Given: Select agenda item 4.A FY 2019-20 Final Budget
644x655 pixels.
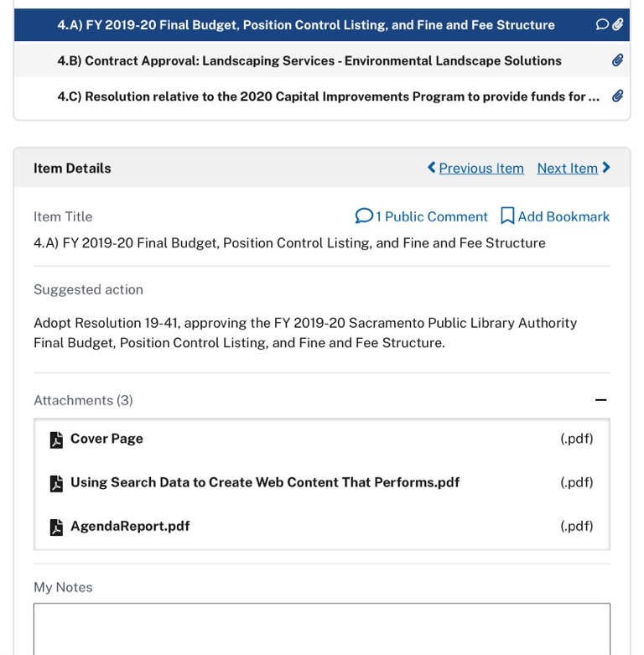Looking at the screenshot, I should pyautogui.click(x=322, y=24).
